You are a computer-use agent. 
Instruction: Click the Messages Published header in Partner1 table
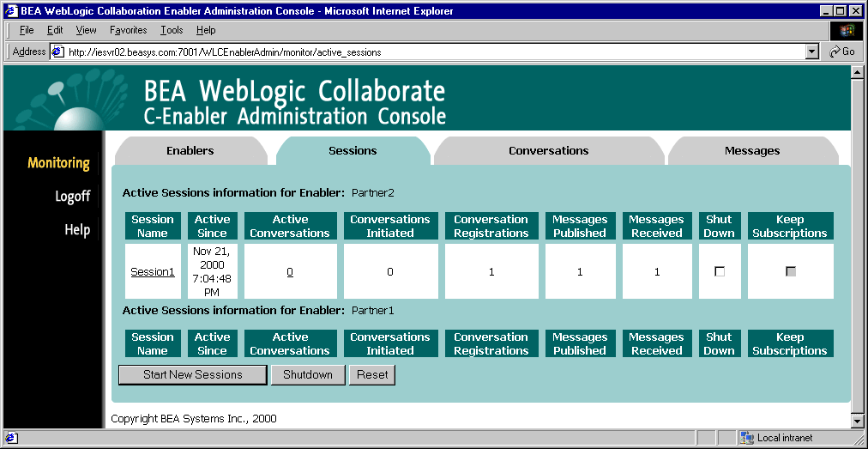580,343
